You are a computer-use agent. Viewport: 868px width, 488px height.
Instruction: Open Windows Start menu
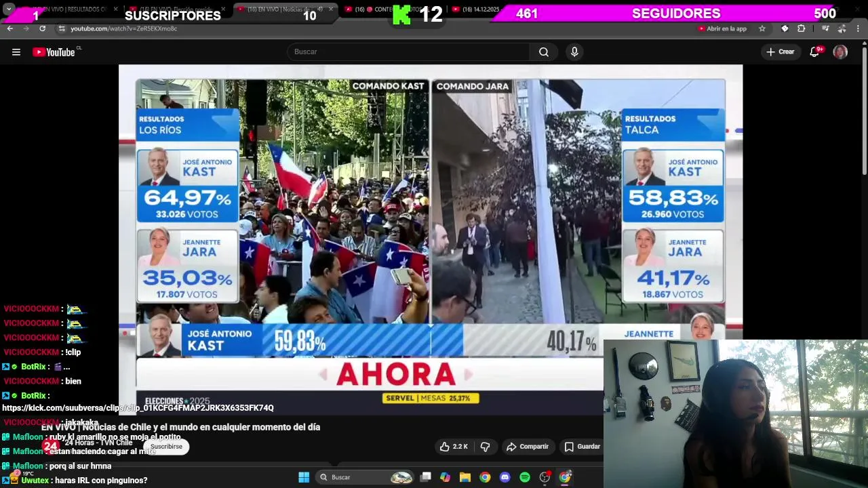tap(304, 477)
